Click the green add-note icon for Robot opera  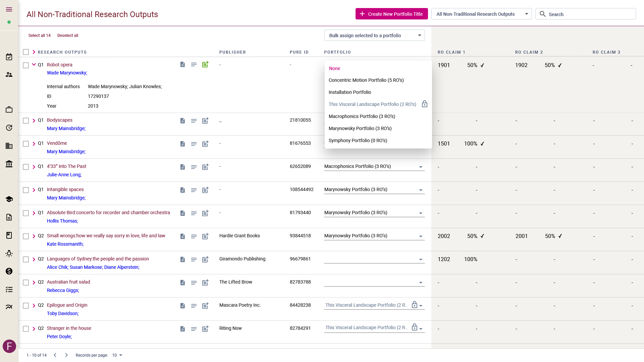point(205,64)
